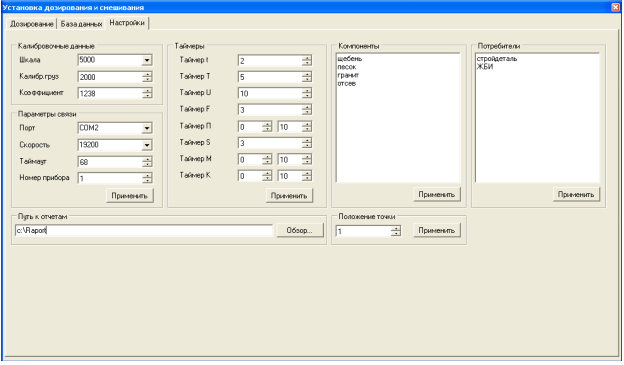Select стройдеталь in the Потребители list
This screenshot has width=624, height=365.
pos(497,59)
